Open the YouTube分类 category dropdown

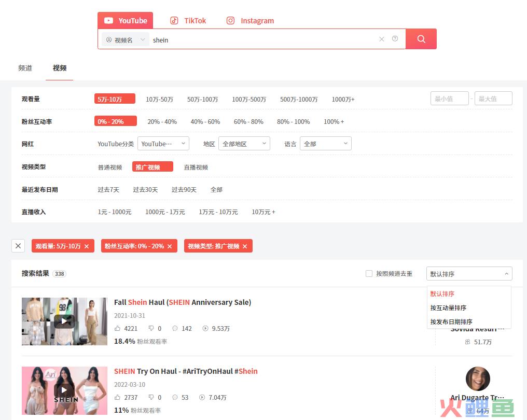tap(163, 144)
